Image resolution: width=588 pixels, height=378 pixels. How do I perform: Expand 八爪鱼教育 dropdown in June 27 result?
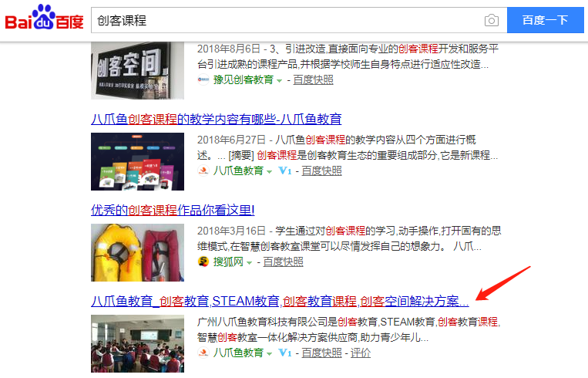coord(269,171)
